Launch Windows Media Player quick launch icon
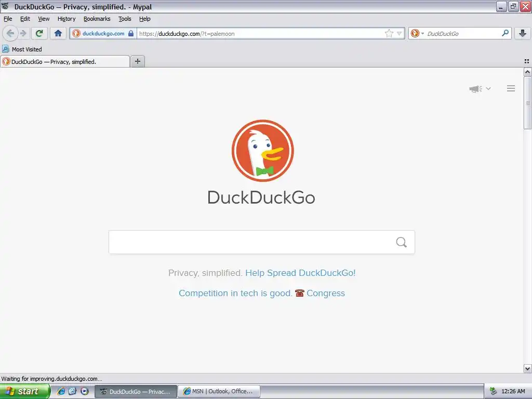 tap(85, 391)
